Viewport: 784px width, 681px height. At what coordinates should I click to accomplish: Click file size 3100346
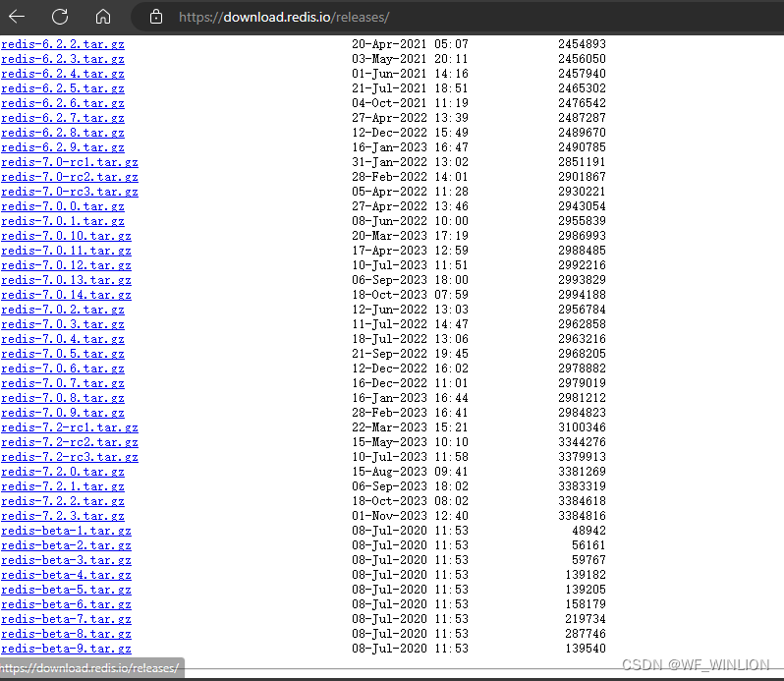[582, 427]
